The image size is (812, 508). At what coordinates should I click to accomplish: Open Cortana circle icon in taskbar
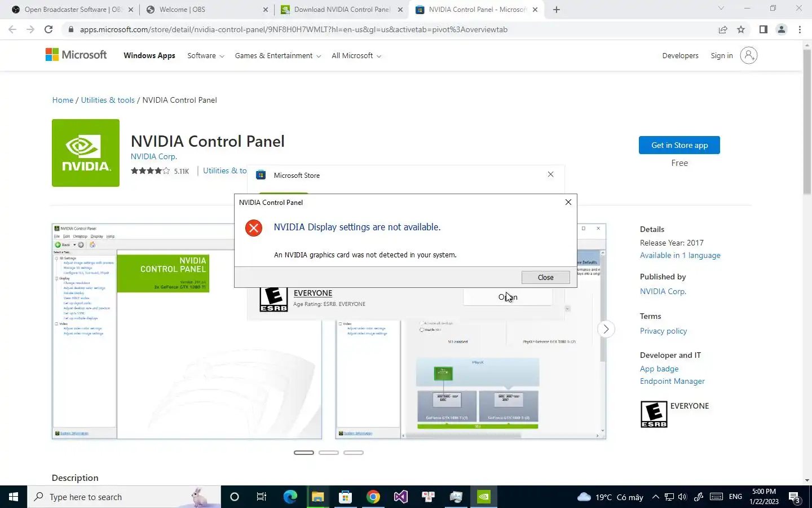pos(235,497)
